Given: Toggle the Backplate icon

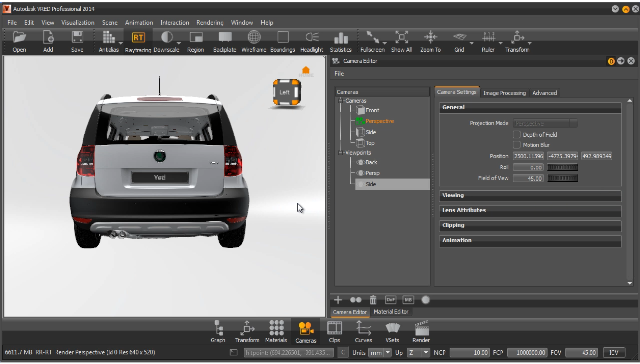Looking at the screenshot, I should [x=225, y=38].
